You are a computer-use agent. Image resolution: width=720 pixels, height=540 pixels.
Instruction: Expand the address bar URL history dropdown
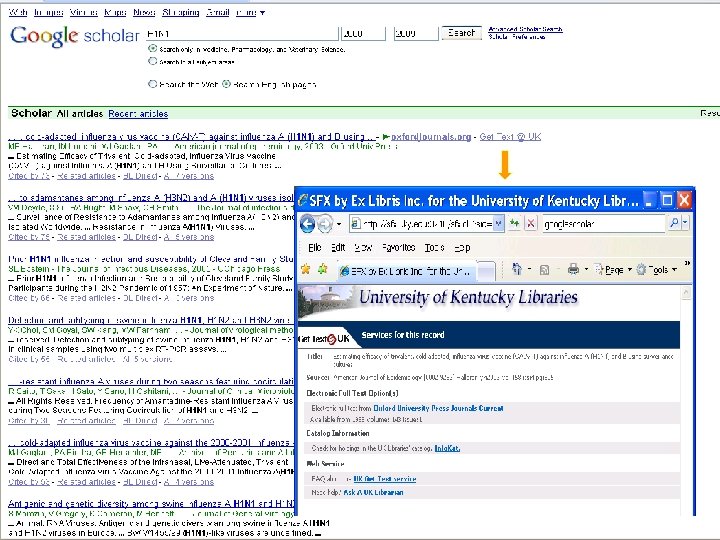pyautogui.click(x=498, y=224)
